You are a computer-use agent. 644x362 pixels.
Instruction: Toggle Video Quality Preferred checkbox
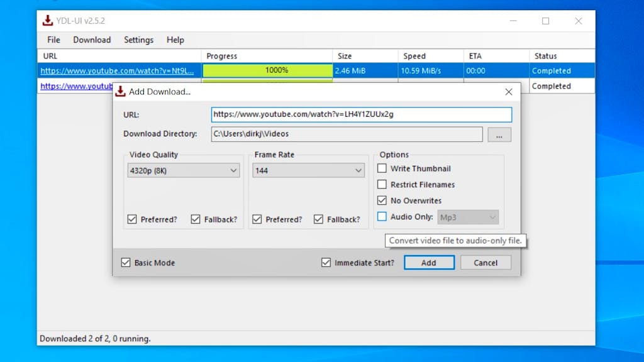(132, 219)
